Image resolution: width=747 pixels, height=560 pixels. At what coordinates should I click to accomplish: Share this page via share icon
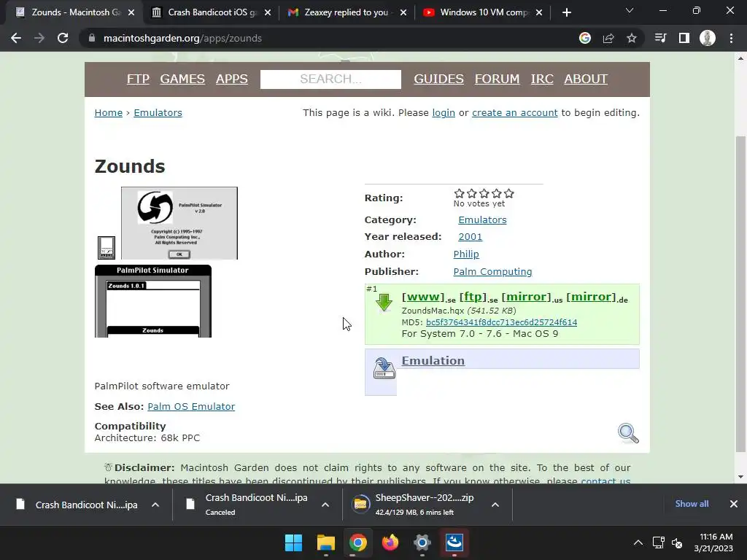click(x=608, y=38)
